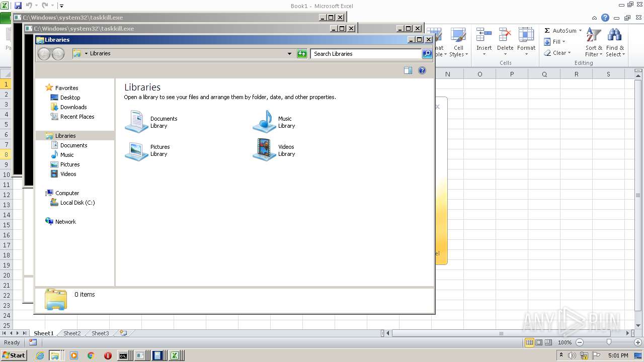Open Chrome from taskbar
The width and height of the screenshot is (644, 362).
point(91,355)
